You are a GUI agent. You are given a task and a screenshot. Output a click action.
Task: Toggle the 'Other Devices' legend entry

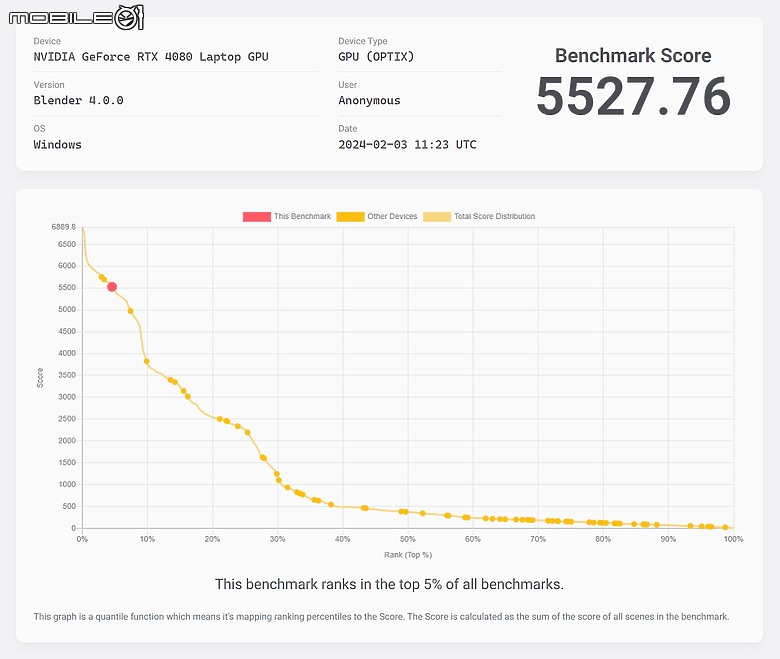click(x=377, y=216)
